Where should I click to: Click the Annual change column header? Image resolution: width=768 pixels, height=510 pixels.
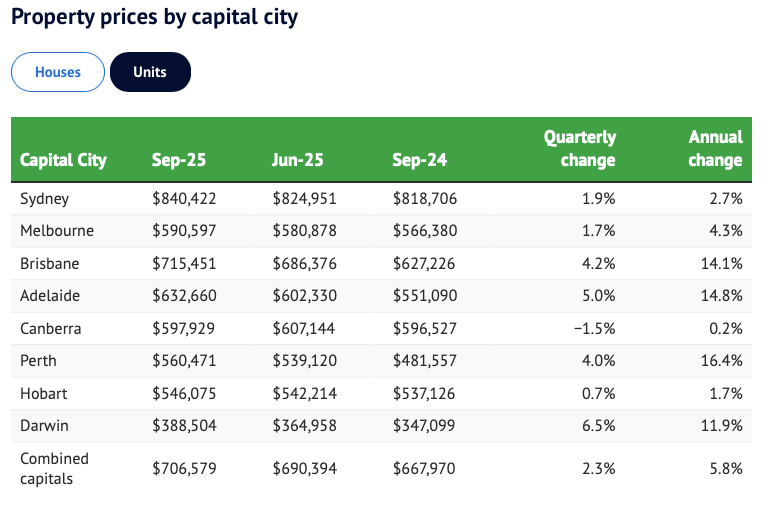(715, 148)
